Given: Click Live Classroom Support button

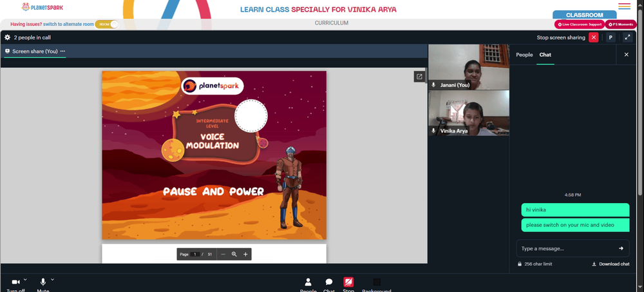Looking at the screenshot, I should 580,24.
